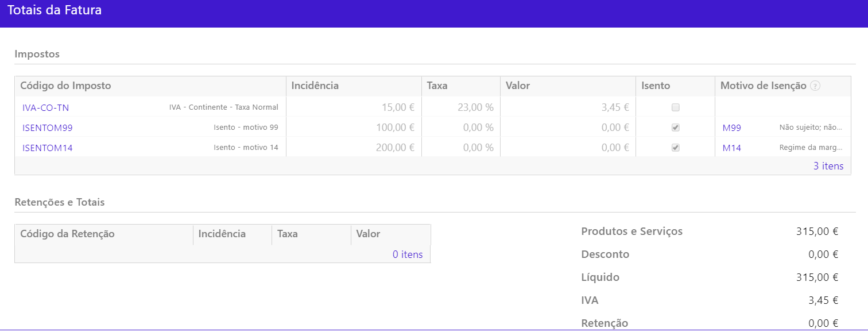Click the Isento column header

(x=656, y=86)
